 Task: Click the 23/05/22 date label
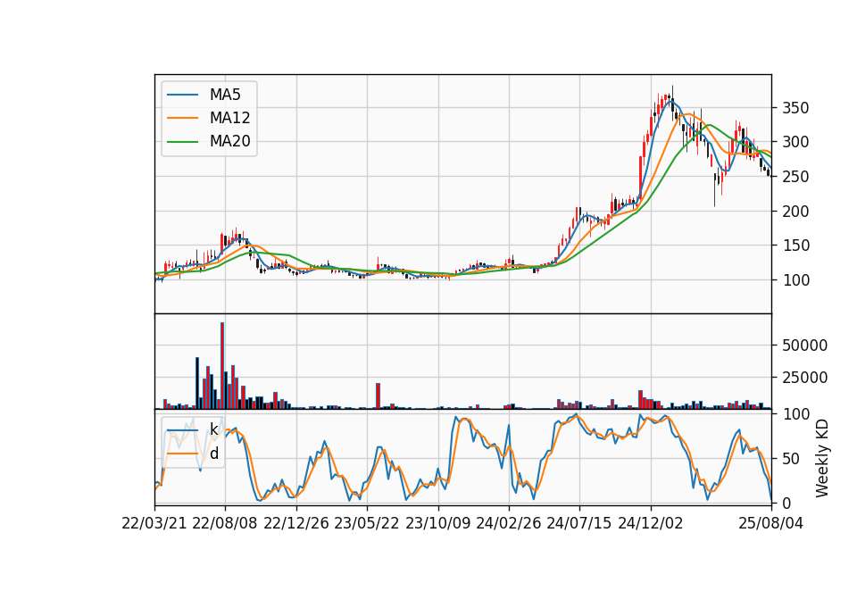367,523
